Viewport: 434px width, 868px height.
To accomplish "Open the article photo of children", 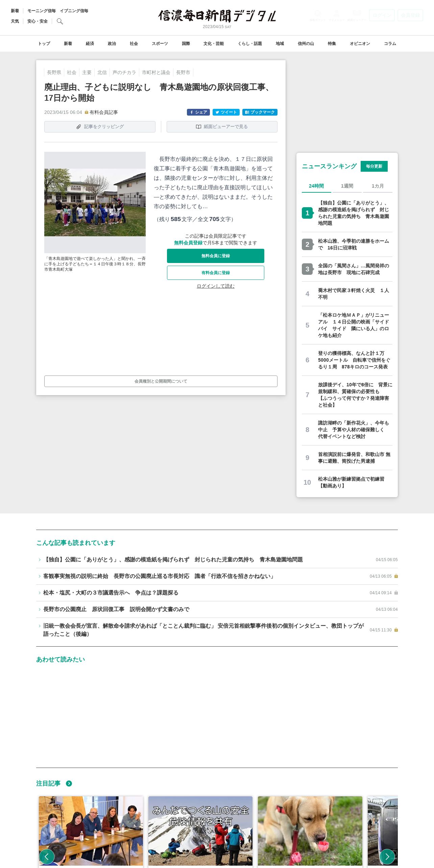I will [95, 202].
